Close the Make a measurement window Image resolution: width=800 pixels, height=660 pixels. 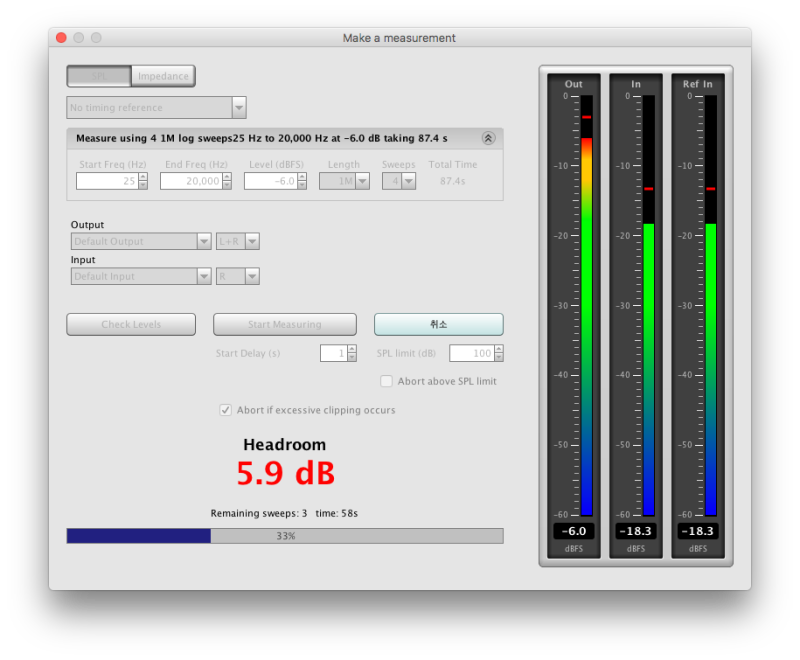(61, 38)
